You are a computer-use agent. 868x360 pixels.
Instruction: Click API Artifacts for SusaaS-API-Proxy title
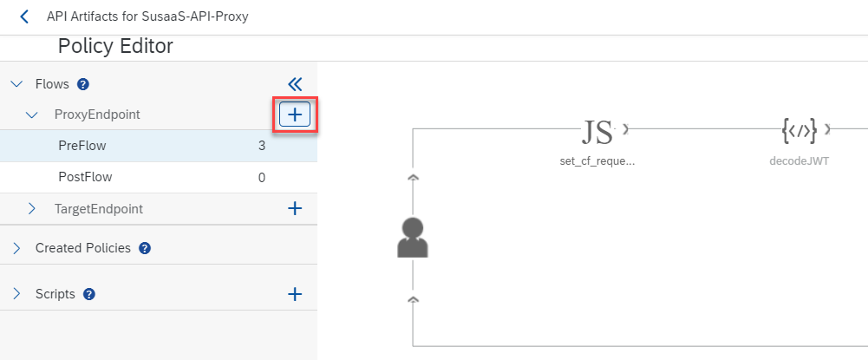click(147, 16)
